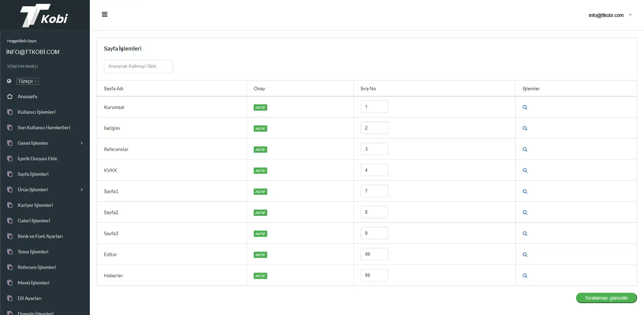Toggle the AKTIF badge on Sayfa1 row
Screen dimensions: 644x315
[x=260, y=192]
